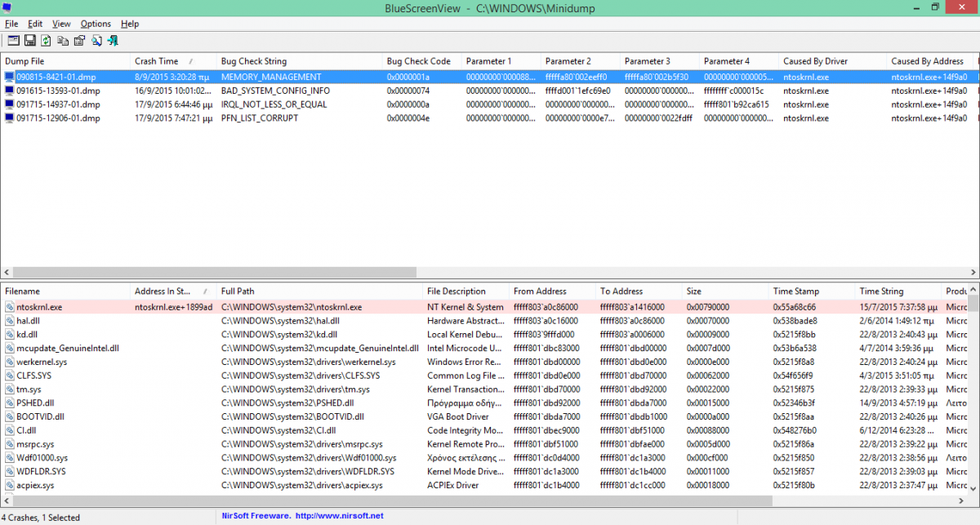
Task: Click the Copy Selected Items icon
Action: point(63,40)
